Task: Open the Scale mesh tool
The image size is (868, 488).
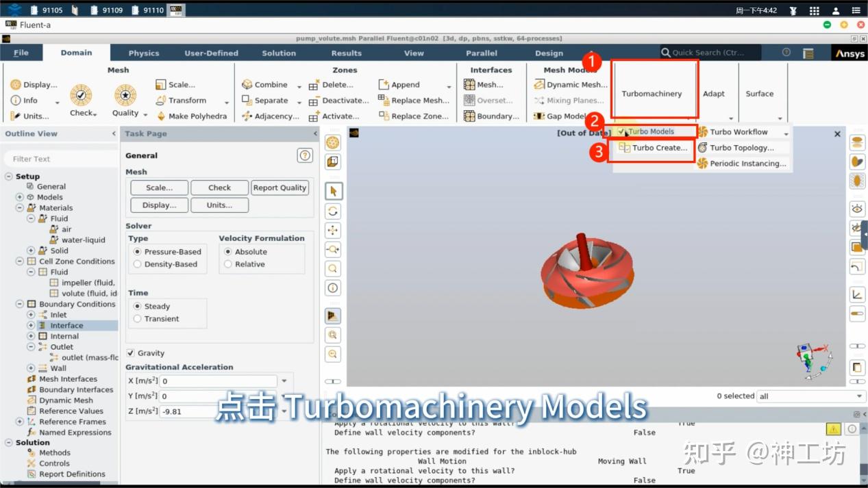Action: click(176, 85)
